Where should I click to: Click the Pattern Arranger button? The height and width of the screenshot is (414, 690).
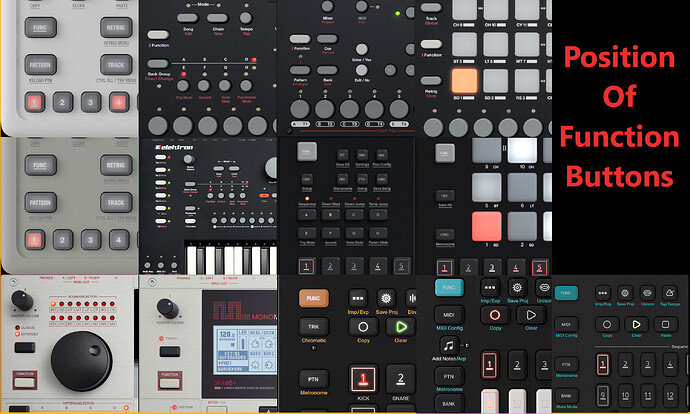coord(300,70)
